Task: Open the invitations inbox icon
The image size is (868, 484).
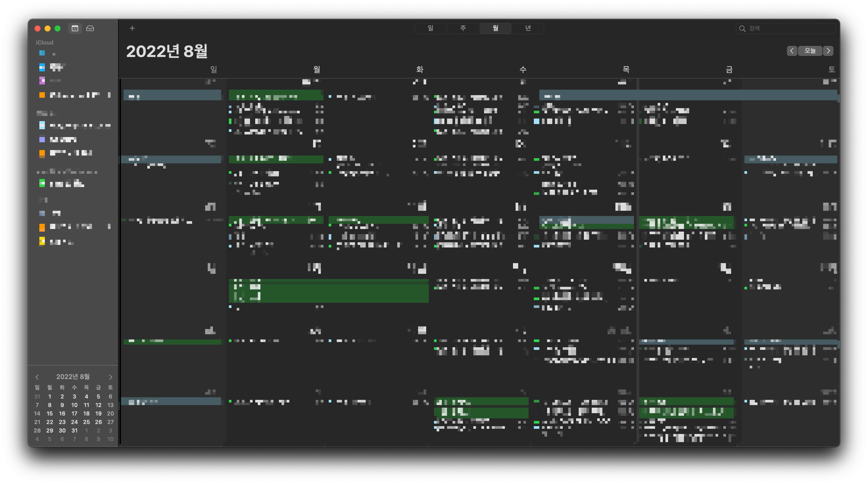Action: click(90, 29)
